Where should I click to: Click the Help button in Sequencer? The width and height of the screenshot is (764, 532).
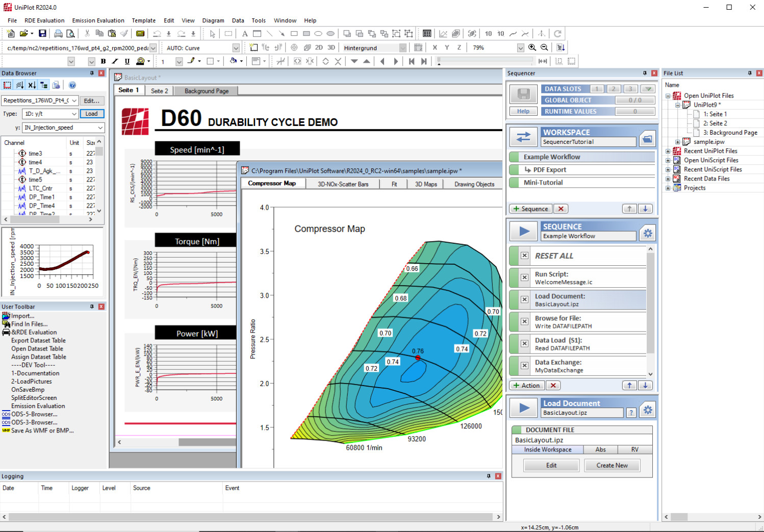[523, 111]
